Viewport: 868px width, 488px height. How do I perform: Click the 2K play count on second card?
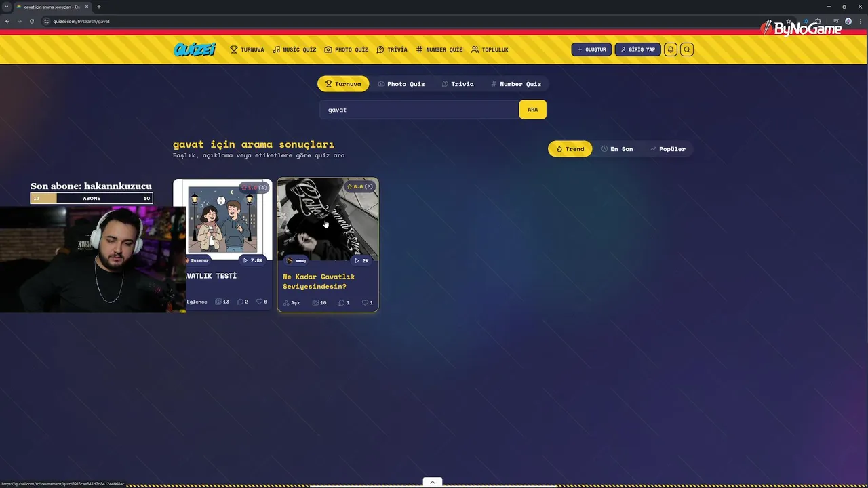(361, 260)
